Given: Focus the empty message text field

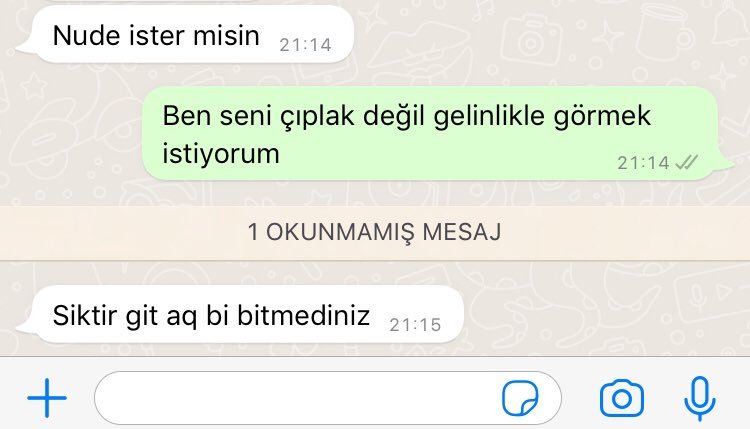Looking at the screenshot, I should pyautogui.click(x=328, y=398).
